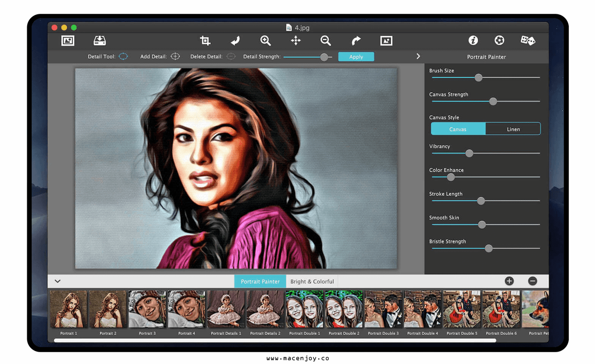The height and width of the screenshot is (364, 595).
Task: Click the lifebuoy support icon
Action: (x=499, y=41)
